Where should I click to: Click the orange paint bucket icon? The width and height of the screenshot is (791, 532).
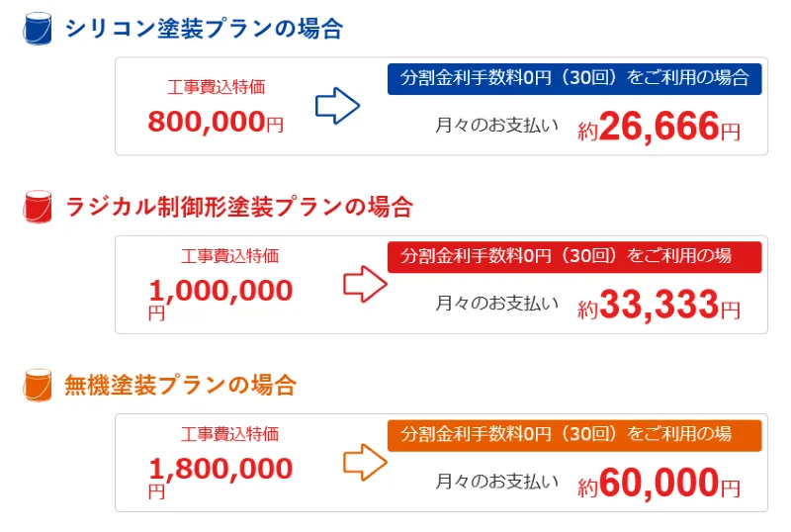37,385
